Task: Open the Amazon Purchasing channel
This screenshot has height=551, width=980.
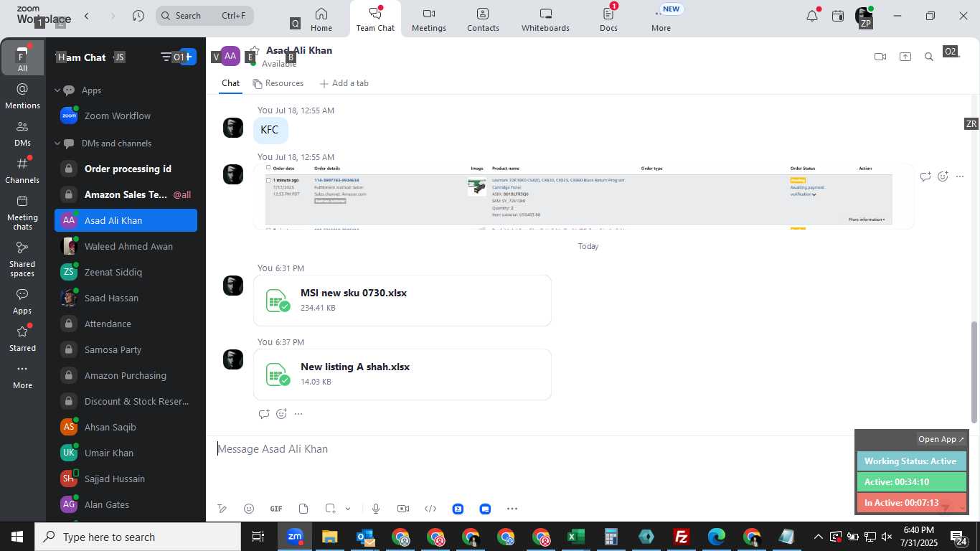Action: 126,375
